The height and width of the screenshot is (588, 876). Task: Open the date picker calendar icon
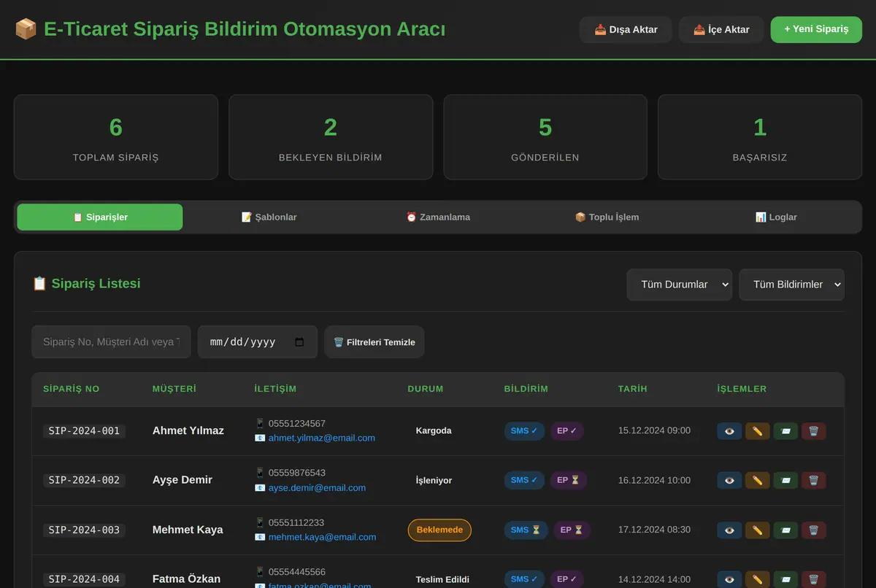click(299, 342)
